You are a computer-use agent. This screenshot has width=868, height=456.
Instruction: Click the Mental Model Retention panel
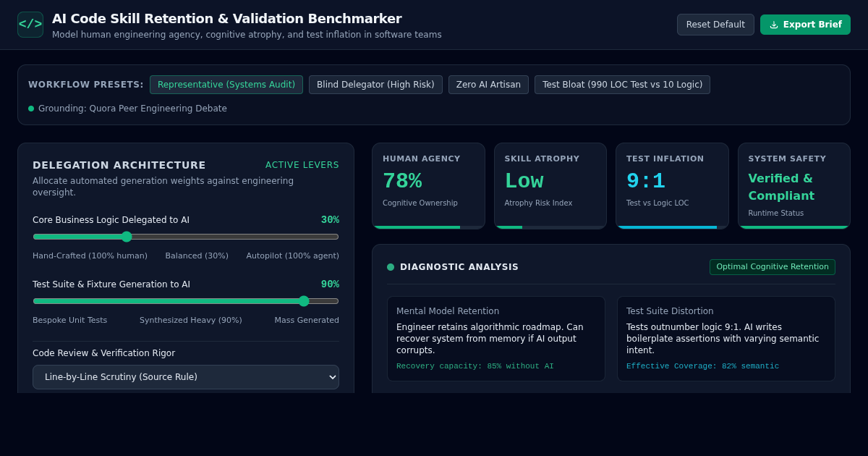[496, 339]
